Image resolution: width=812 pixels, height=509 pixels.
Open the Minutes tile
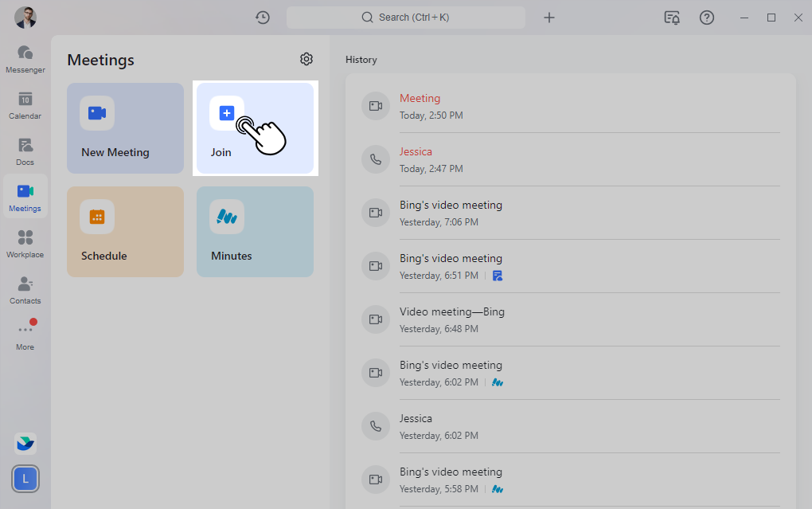pos(255,232)
